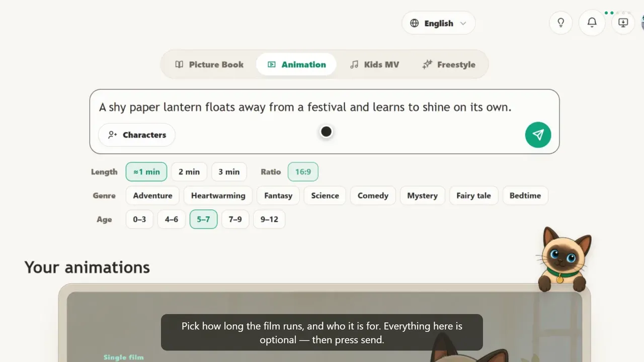This screenshot has height=362, width=644.
Task: Open the Characters picker
Action: pyautogui.click(x=137, y=135)
